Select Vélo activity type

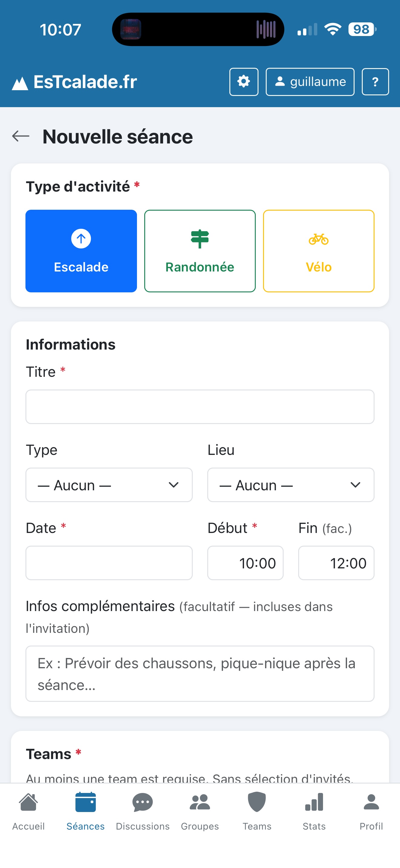coord(318,251)
